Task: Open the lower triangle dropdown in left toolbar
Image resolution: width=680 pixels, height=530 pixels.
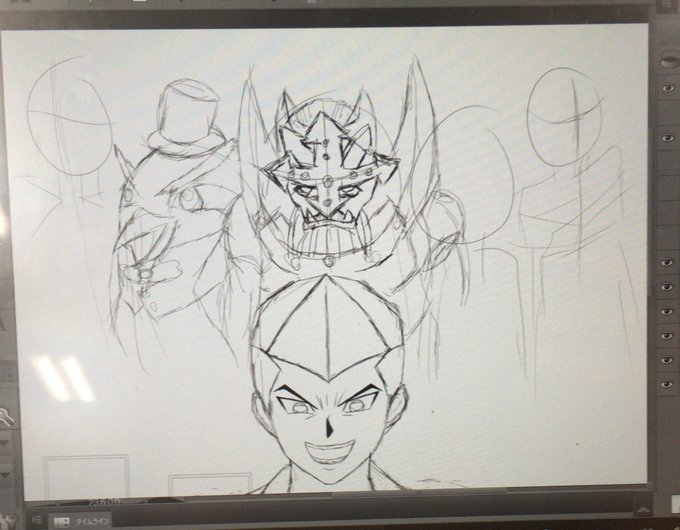Action: [x=5, y=475]
